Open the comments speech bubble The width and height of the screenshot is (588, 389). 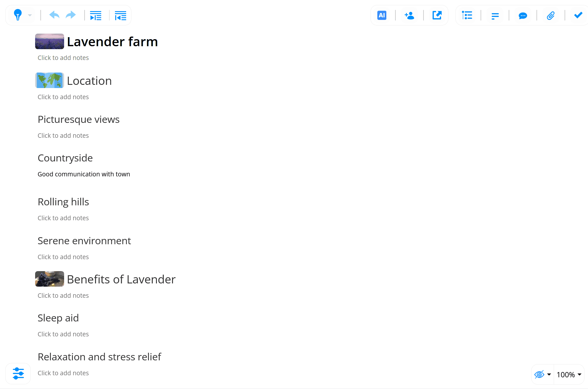coord(523,16)
